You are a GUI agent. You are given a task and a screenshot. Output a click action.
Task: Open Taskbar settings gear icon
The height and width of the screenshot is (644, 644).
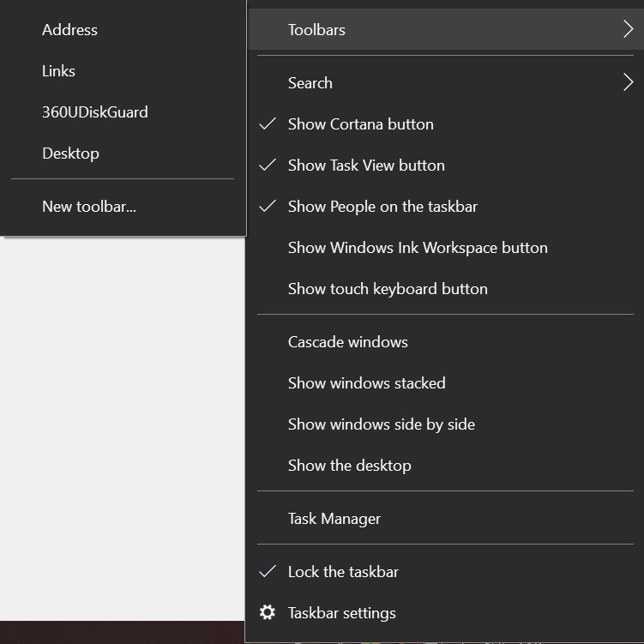[268, 612]
